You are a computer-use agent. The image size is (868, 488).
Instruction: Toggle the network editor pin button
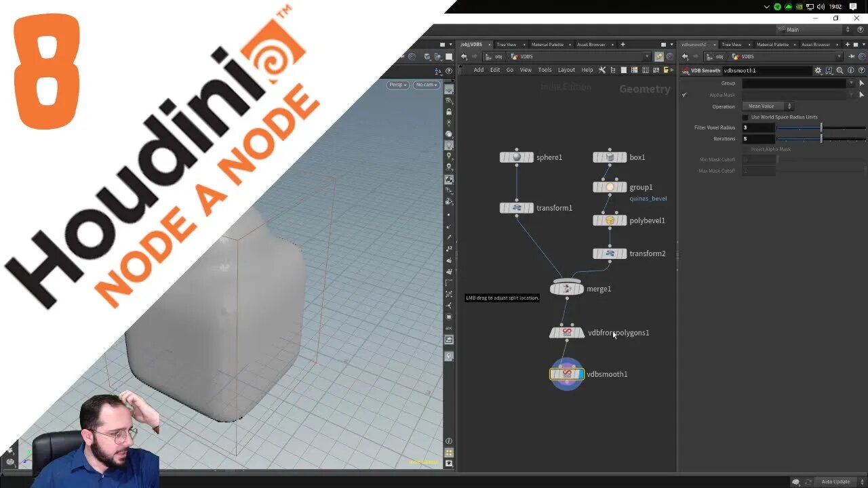point(658,57)
